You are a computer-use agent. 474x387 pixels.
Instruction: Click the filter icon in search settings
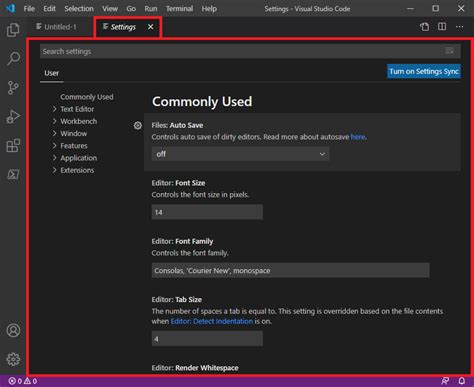[x=449, y=51]
